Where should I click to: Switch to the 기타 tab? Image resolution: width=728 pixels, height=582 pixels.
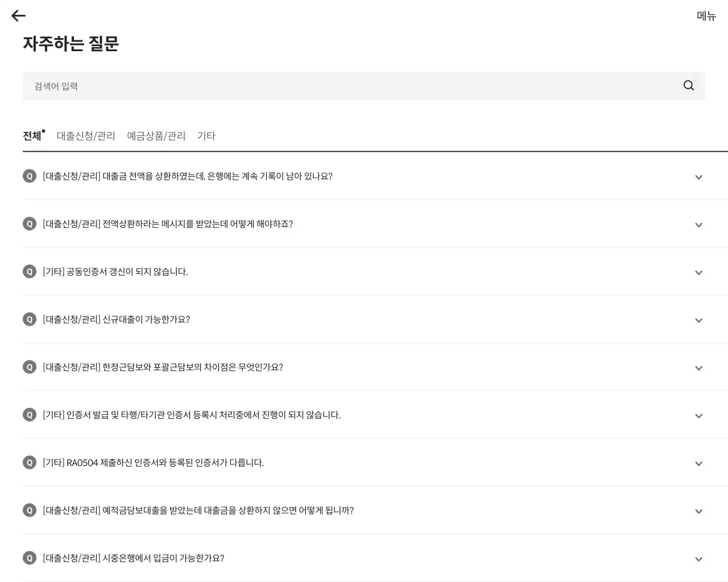(x=206, y=136)
